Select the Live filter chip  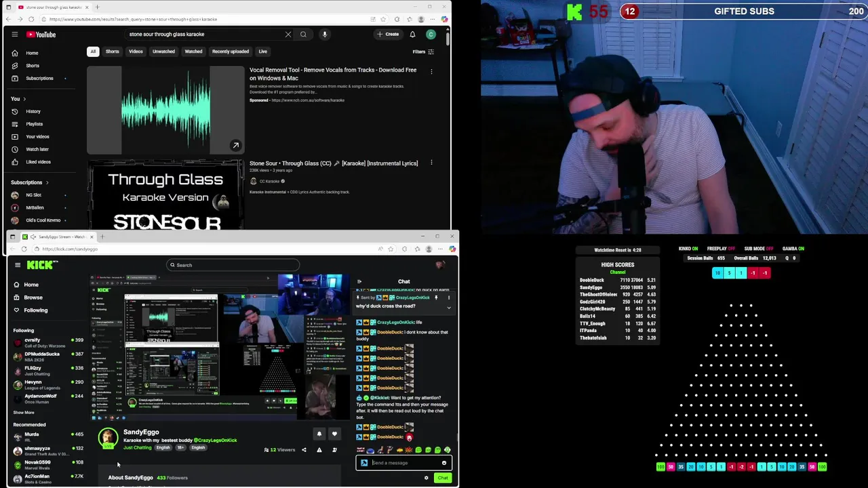pos(262,52)
